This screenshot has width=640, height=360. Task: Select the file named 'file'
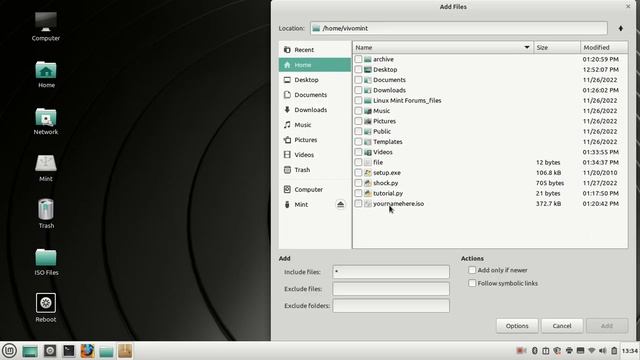490,162
